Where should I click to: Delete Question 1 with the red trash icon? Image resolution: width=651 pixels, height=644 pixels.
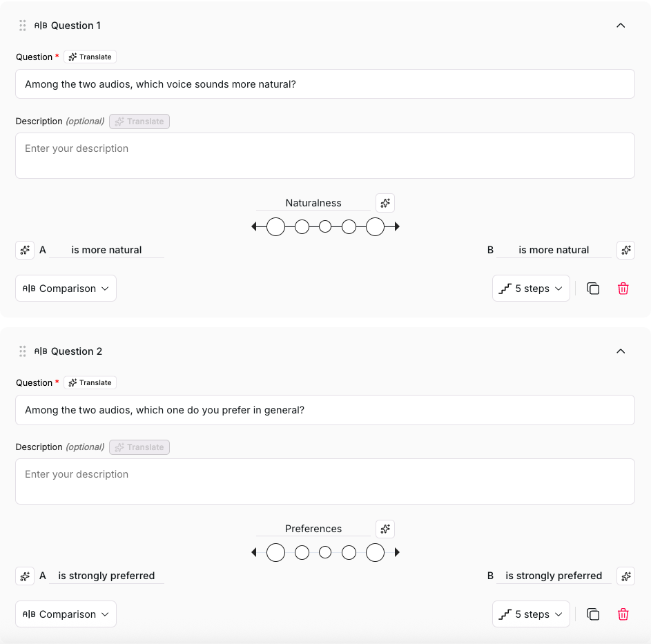coord(623,289)
